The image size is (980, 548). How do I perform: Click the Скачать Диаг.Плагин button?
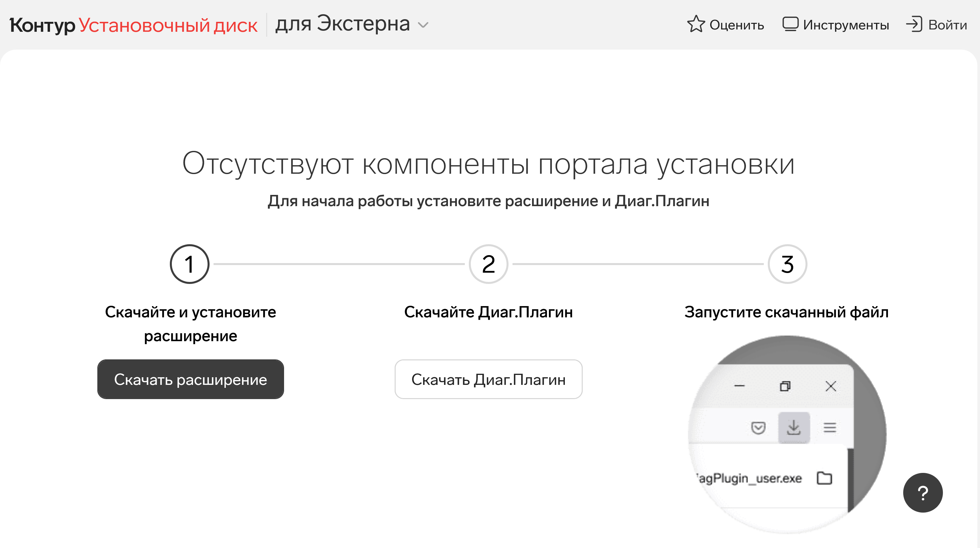point(488,379)
